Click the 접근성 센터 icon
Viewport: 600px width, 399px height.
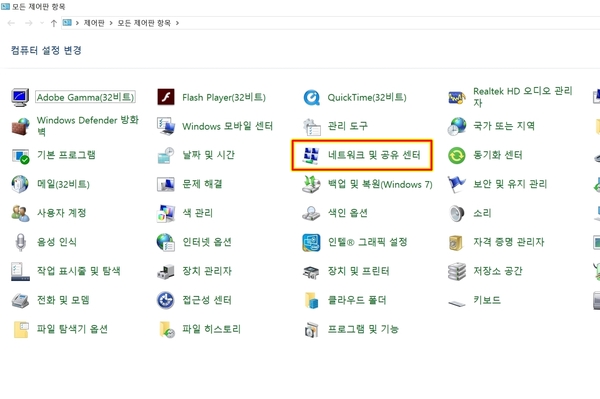pyautogui.click(x=166, y=300)
